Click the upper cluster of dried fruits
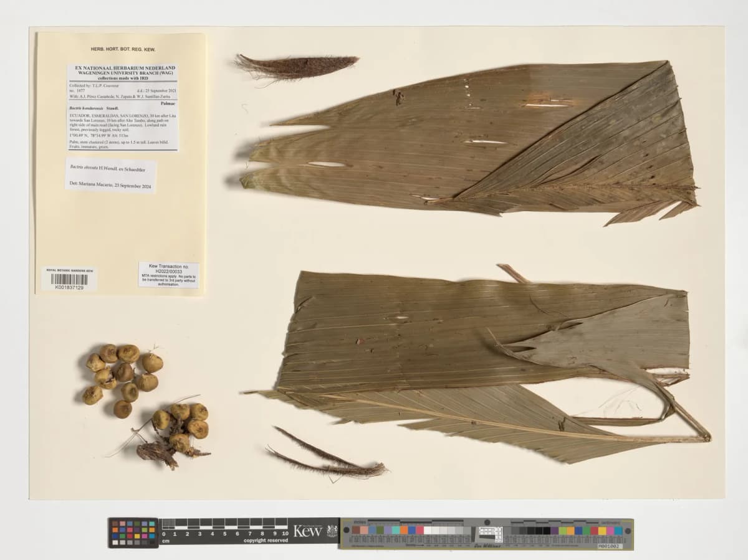748x560 pixels. point(123,380)
